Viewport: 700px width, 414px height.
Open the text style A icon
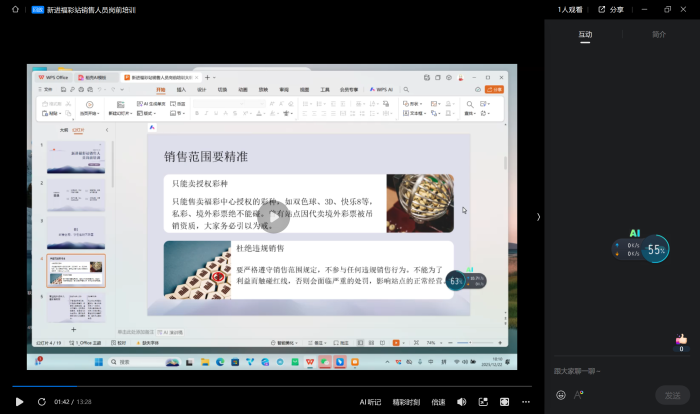pyautogui.click(x=578, y=395)
